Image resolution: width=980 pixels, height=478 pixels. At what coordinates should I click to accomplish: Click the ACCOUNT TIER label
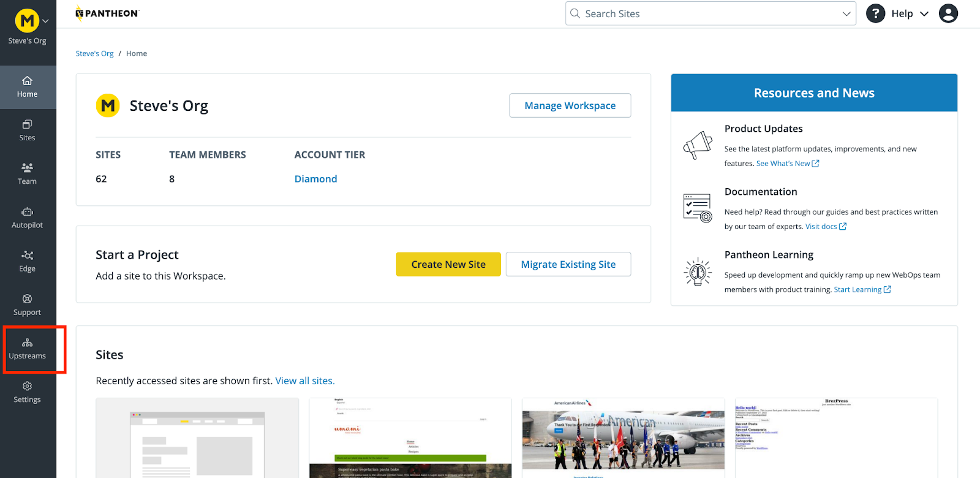(330, 155)
